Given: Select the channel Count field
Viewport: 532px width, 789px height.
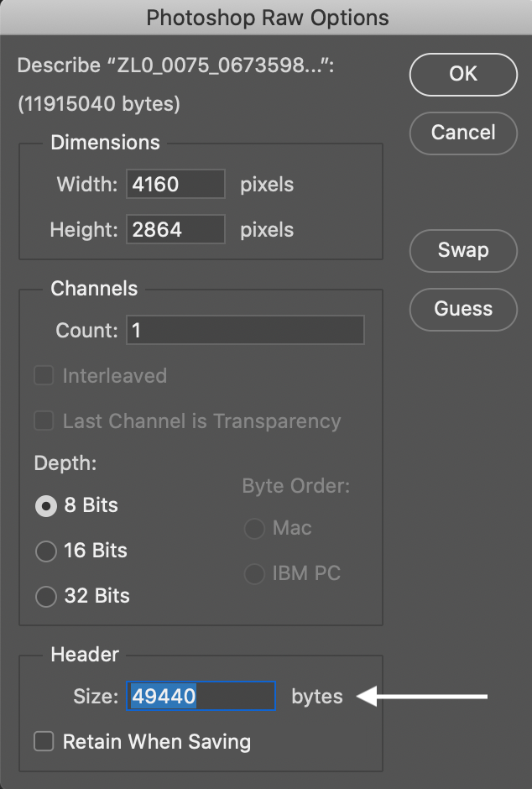Looking at the screenshot, I should (245, 331).
